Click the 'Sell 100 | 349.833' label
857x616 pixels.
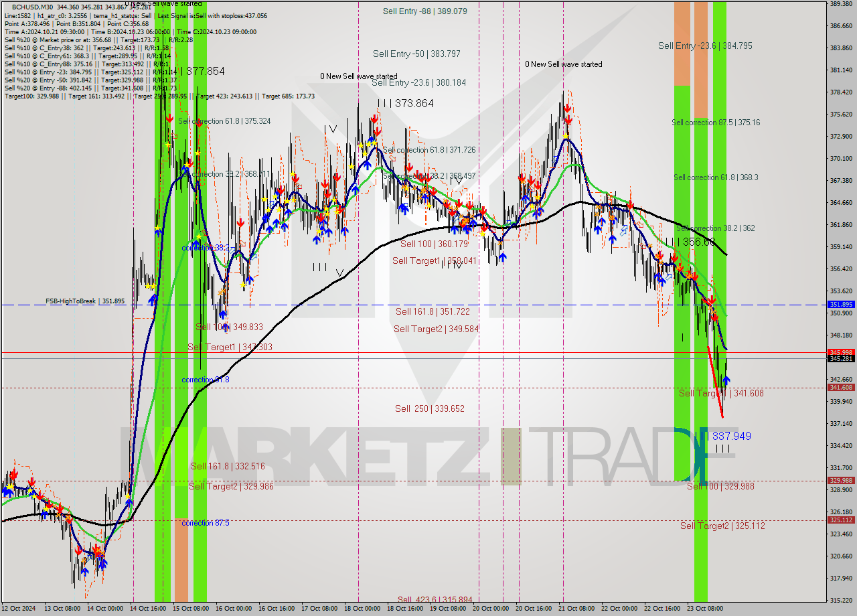click(x=230, y=327)
